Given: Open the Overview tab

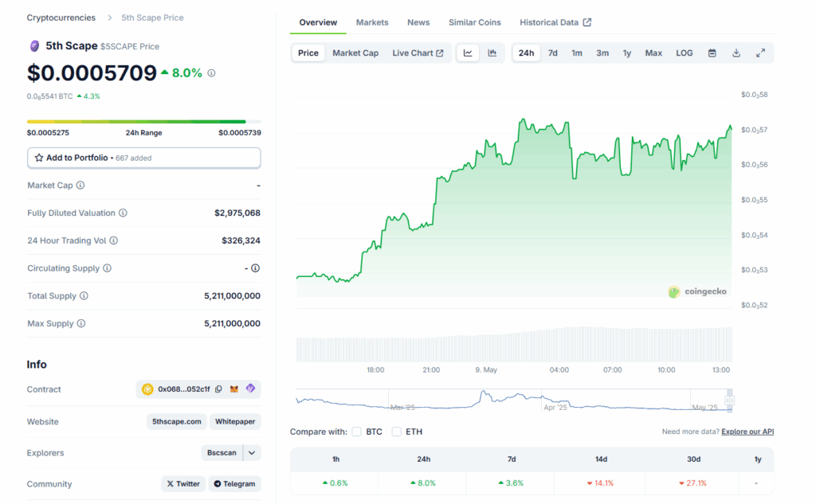Looking at the screenshot, I should tap(318, 22).
